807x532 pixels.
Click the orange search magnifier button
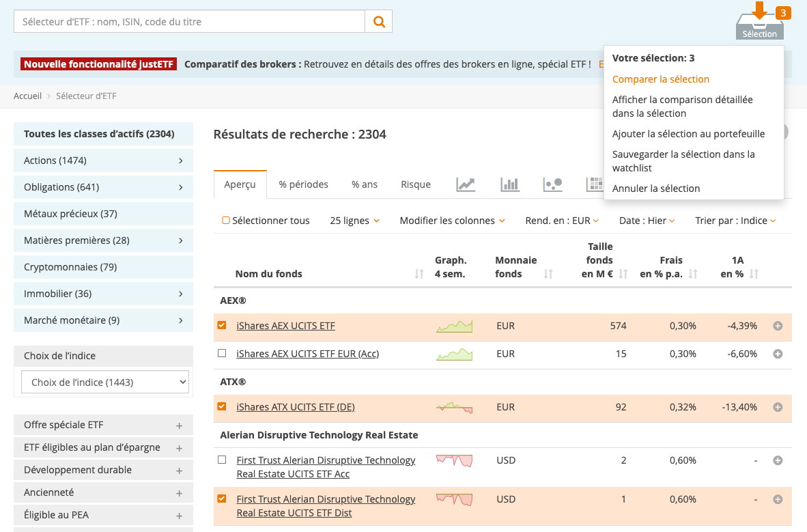click(379, 22)
